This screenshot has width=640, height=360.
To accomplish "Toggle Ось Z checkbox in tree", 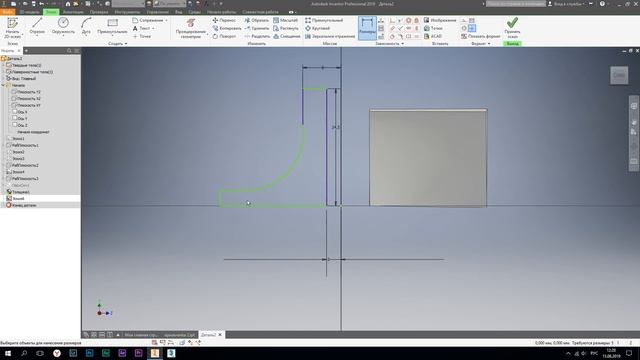I will pos(15,125).
